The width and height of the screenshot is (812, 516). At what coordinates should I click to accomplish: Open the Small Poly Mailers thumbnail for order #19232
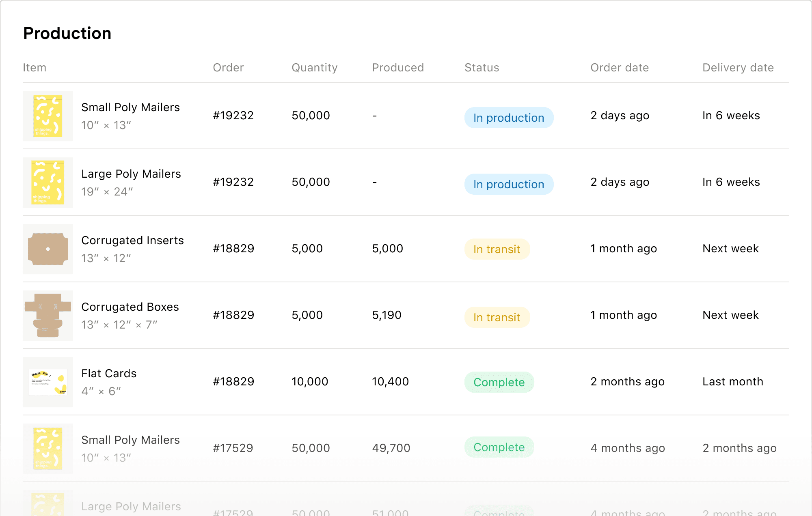[48, 116]
